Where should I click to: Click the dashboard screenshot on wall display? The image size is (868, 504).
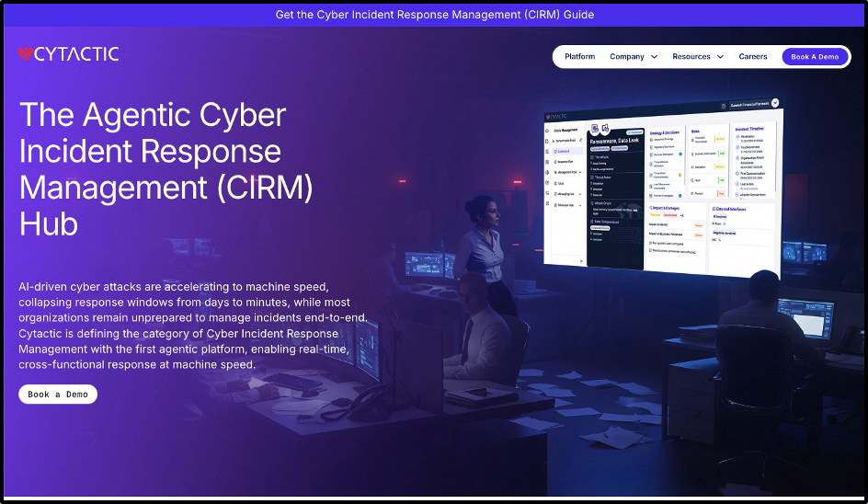(x=663, y=188)
